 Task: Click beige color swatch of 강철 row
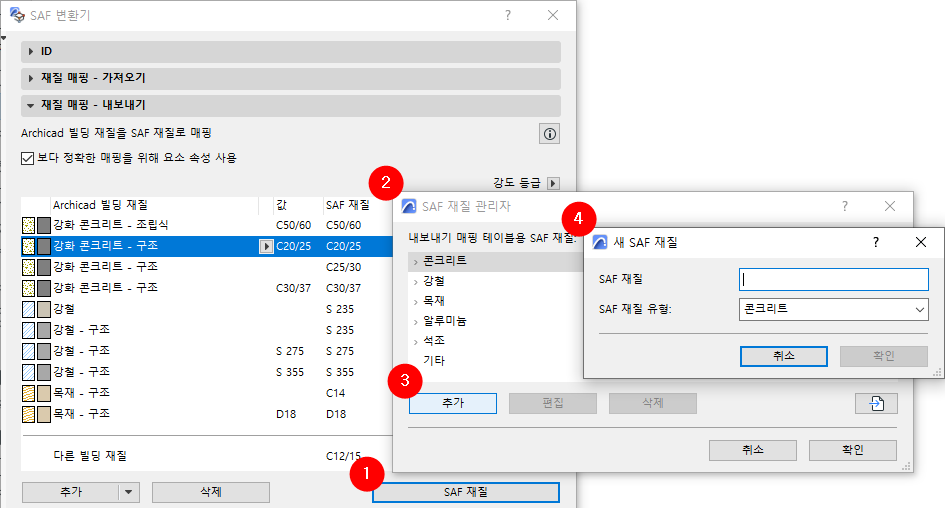[44, 309]
